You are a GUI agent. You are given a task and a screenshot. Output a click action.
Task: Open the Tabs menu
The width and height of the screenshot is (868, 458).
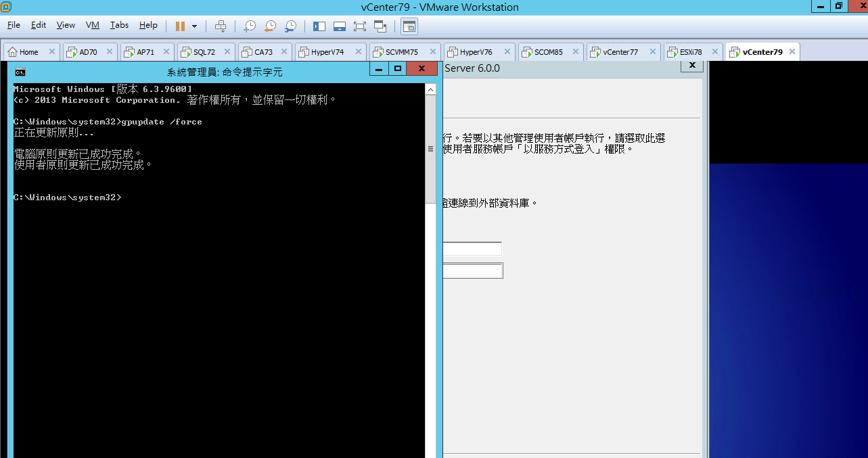(x=119, y=25)
